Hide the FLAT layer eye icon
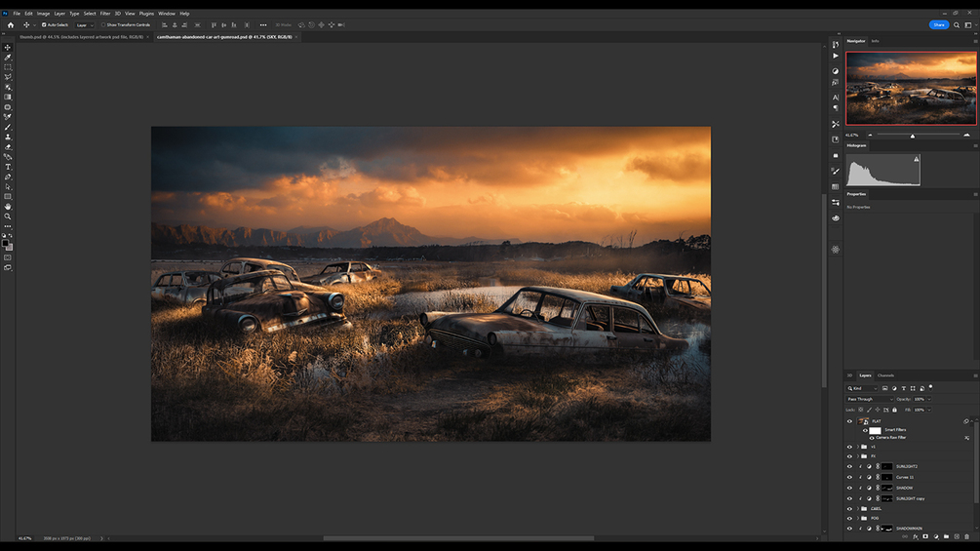Viewport: 980px width, 551px height. tap(849, 421)
